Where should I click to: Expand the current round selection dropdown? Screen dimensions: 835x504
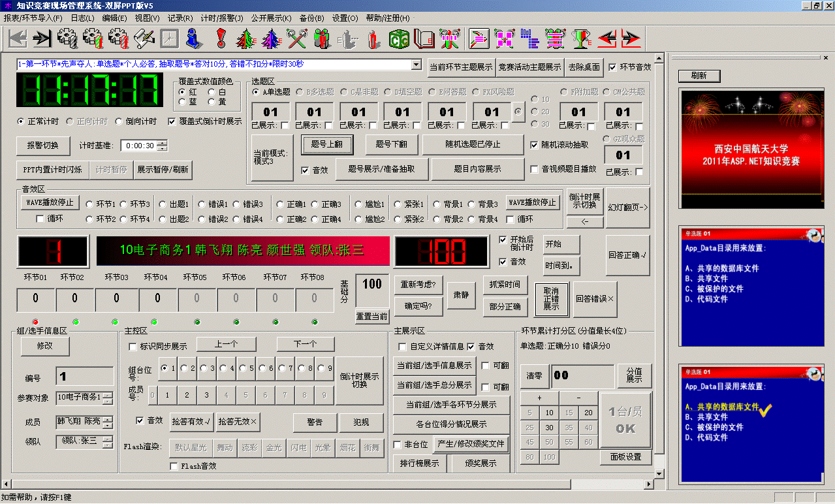[416, 65]
